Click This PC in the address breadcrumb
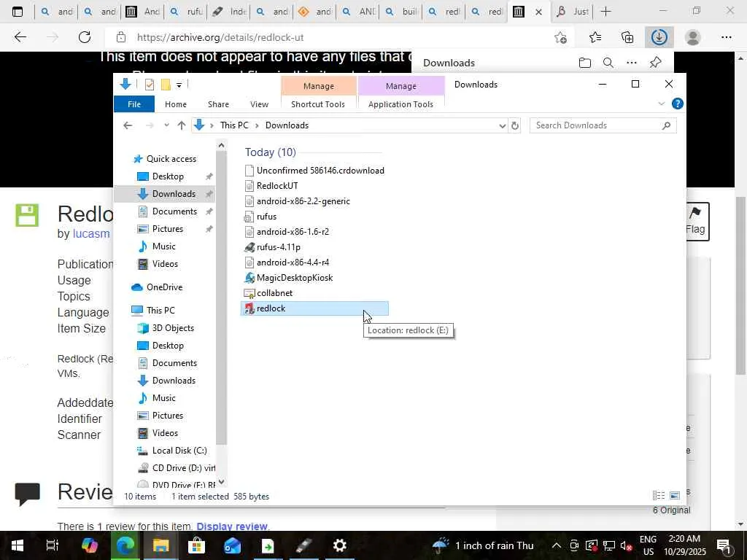Image resolution: width=747 pixels, height=560 pixels. click(x=234, y=125)
